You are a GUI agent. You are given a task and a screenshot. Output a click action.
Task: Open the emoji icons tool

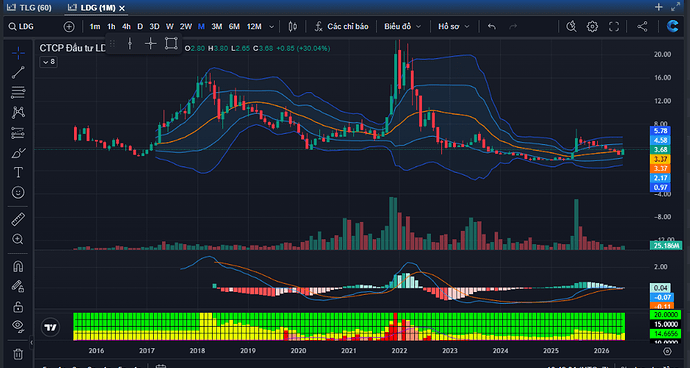pyautogui.click(x=18, y=192)
